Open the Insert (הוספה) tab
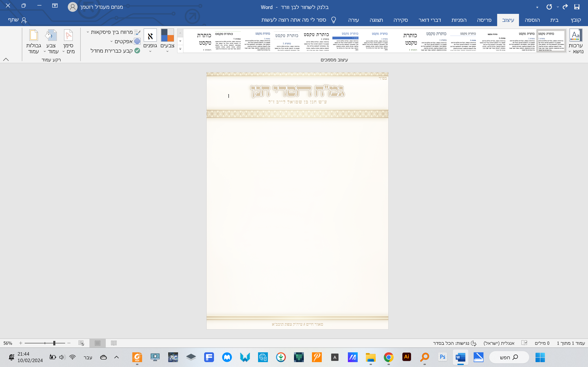The image size is (588, 367). 532,20
